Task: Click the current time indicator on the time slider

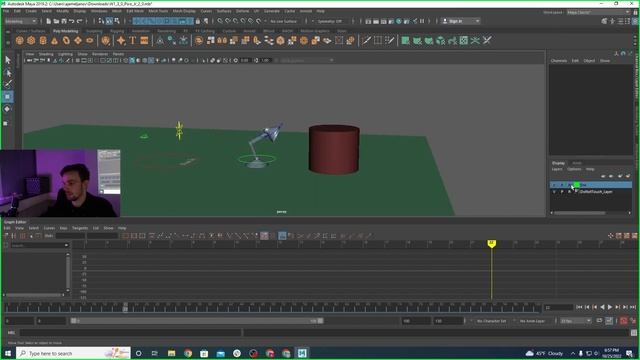Action: tap(125, 307)
